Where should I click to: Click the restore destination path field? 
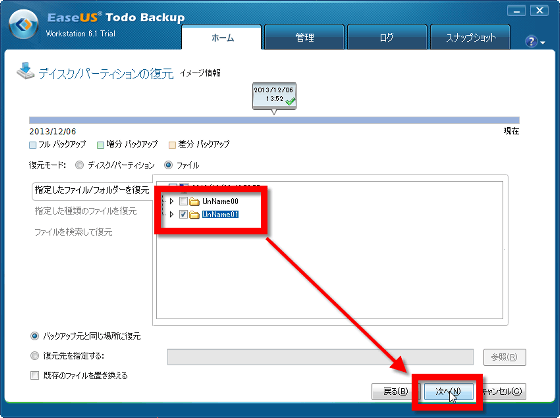point(320,357)
